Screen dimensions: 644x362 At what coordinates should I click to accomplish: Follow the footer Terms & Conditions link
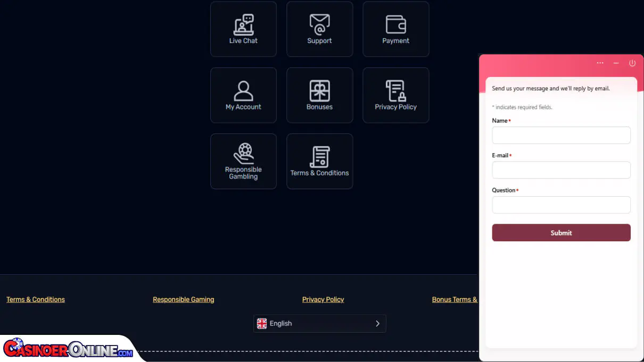tap(36, 299)
